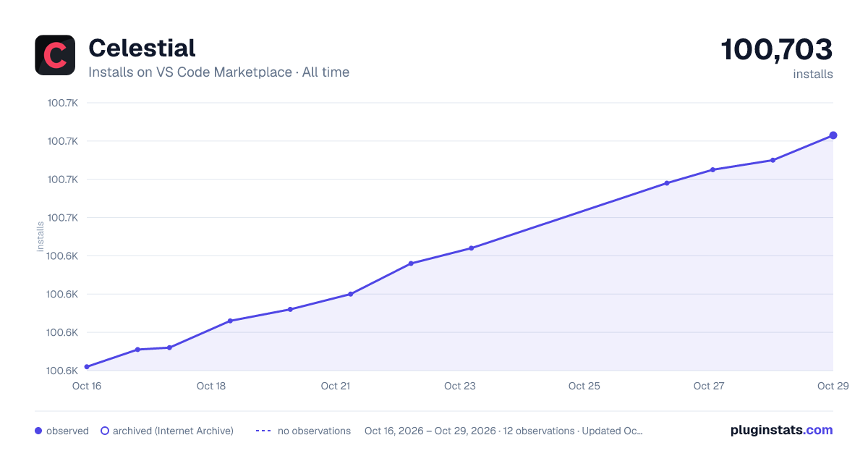868x456 pixels.
Task: Open the pluginstats.com link
Action: [782, 430]
